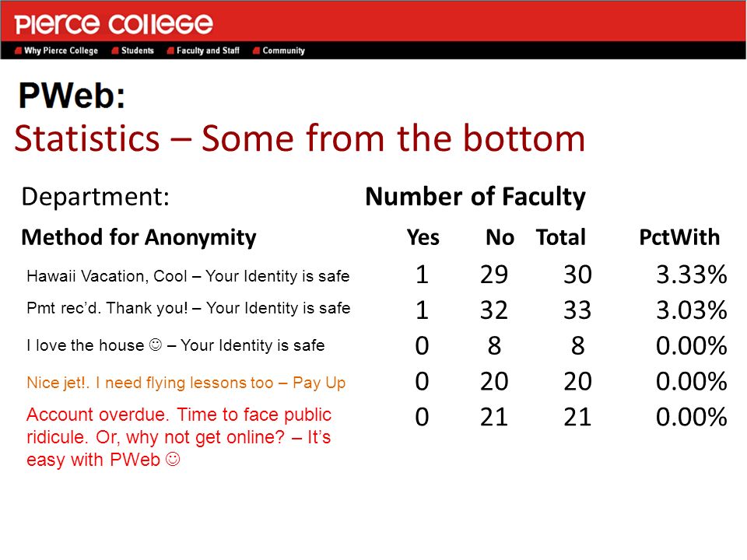This screenshot has width=747, height=560.
Task: Click the red icon next to Students
Action: (115, 51)
